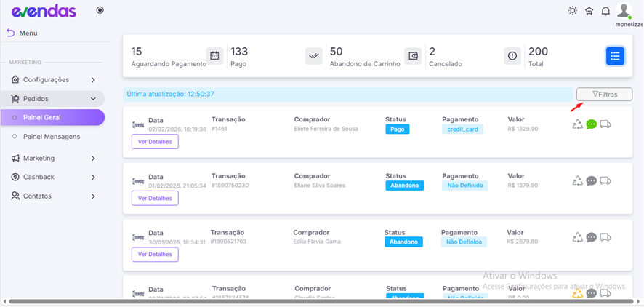The image size is (644, 307).
Task: Click the Aguardando Pagamento calendar icon
Action: pos(215,56)
